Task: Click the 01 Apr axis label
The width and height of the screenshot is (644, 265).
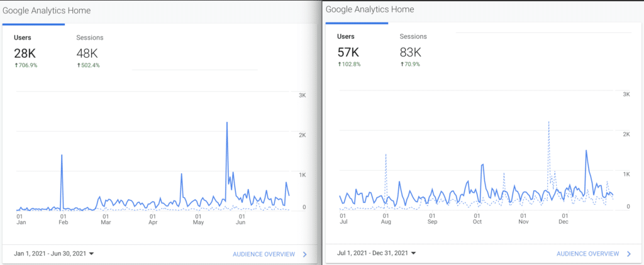Action: pos(153,219)
